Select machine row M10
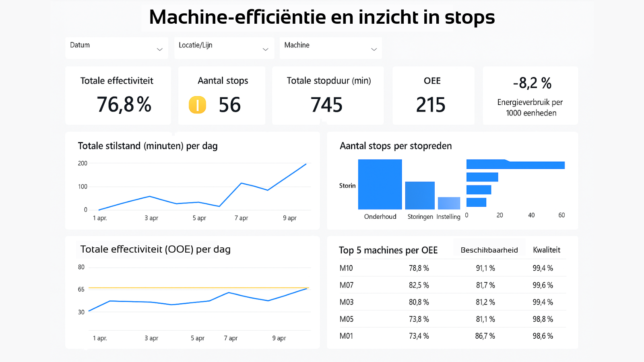Image resolution: width=644 pixels, height=362 pixels. coord(452,268)
